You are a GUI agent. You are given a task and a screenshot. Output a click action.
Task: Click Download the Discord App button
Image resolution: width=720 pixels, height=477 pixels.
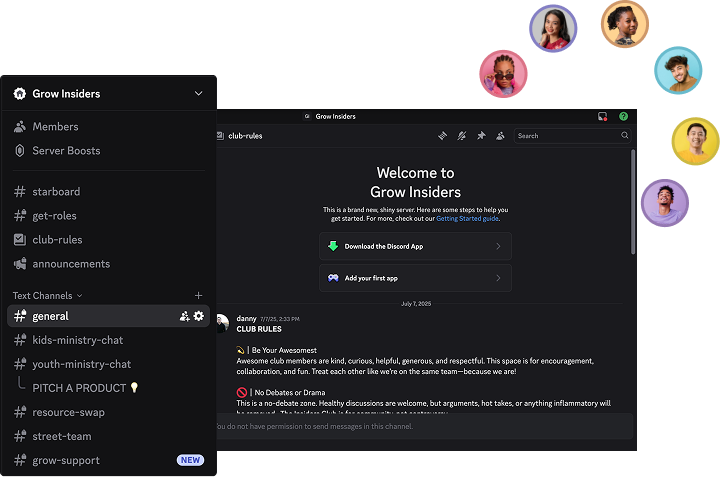pos(416,247)
